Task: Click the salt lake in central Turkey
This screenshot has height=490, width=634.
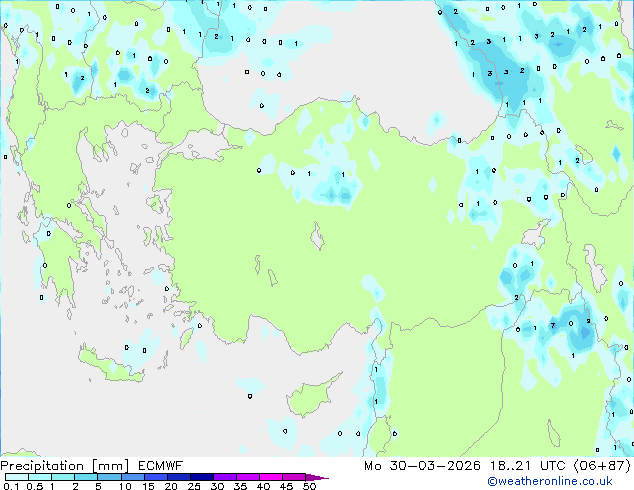Action: pos(317,237)
